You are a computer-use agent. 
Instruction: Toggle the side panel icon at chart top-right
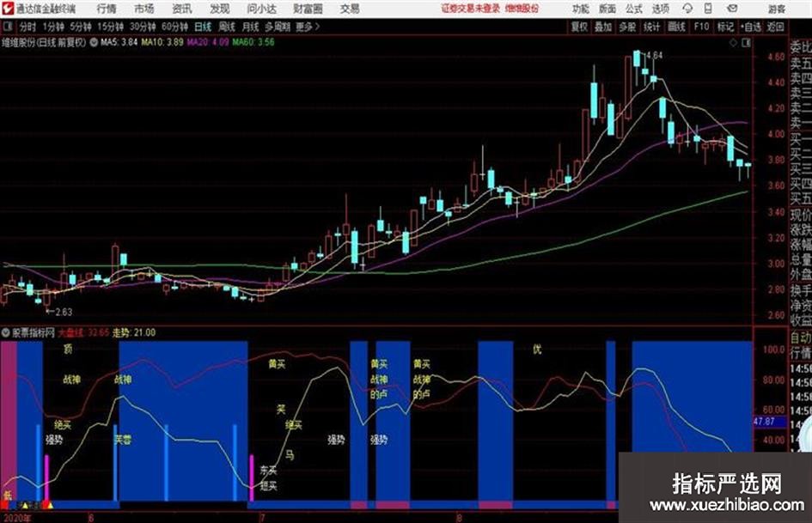point(746,43)
